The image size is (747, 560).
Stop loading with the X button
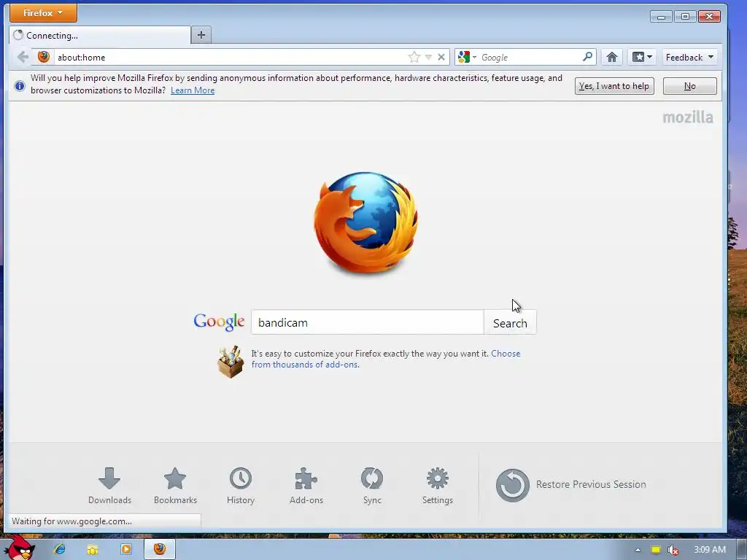tap(441, 57)
